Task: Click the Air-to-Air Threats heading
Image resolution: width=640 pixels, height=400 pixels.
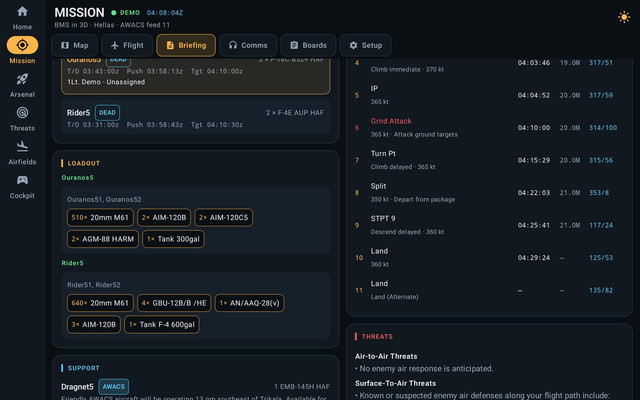Action: click(x=386, y=356)
